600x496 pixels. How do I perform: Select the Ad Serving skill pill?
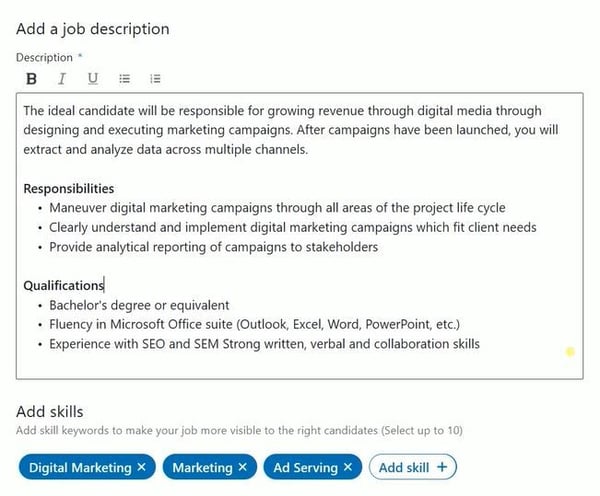(x=305, y=467)
